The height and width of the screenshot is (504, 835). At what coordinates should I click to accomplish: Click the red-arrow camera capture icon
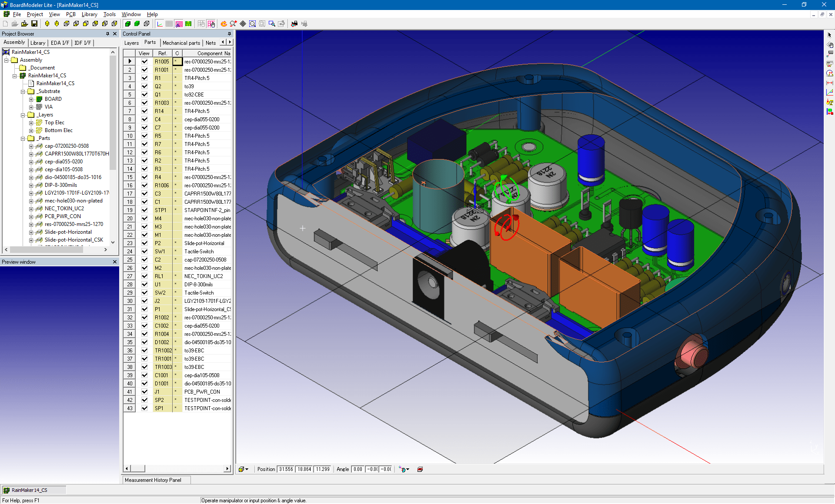tap(294, 24)
